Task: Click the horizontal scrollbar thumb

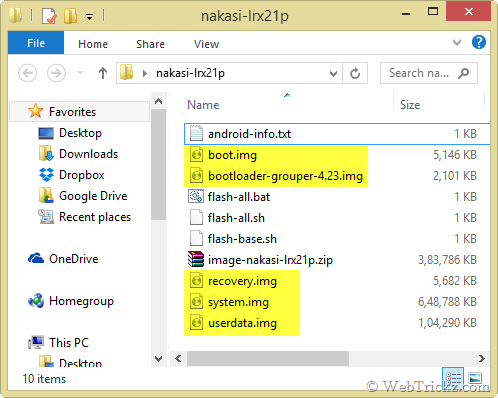Action: [268, 359]
